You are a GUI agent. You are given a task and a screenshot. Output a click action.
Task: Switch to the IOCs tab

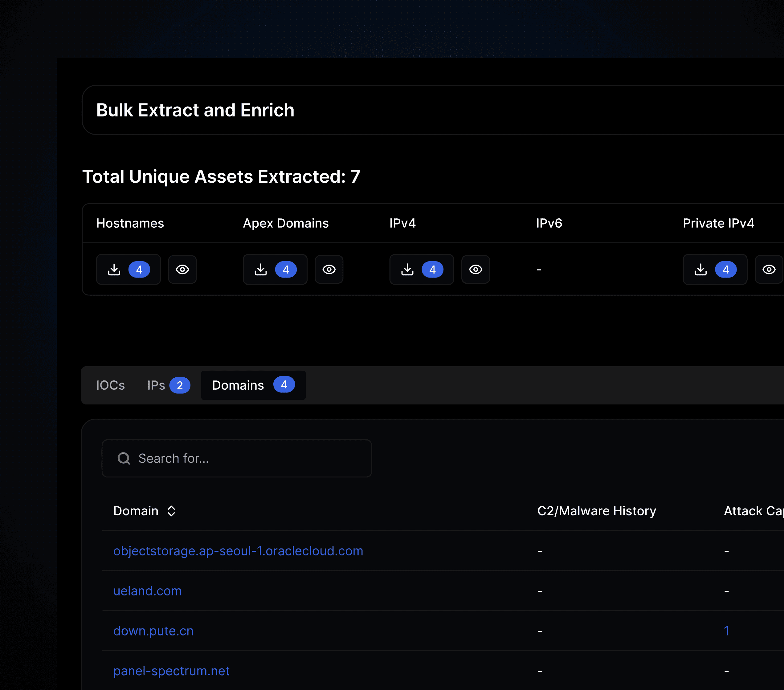click(110, 385)
